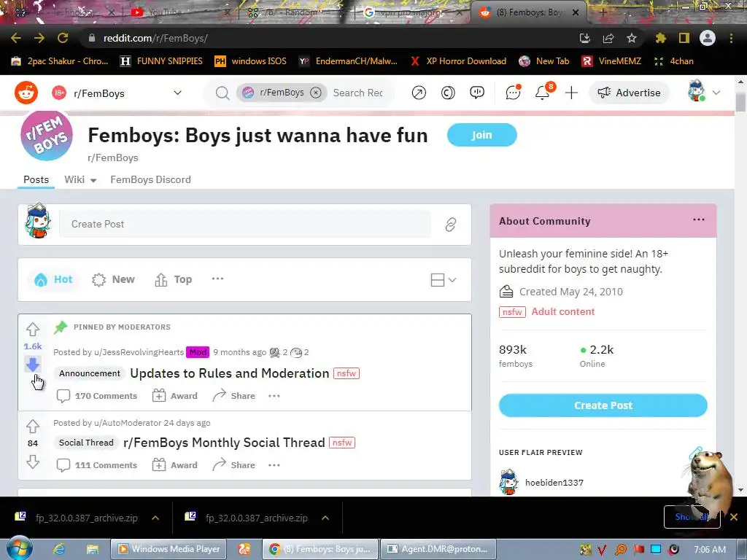The height and width of the screenshot is (560, 747).
Task: Click in the Create Post input field
Action: point(244,225)
